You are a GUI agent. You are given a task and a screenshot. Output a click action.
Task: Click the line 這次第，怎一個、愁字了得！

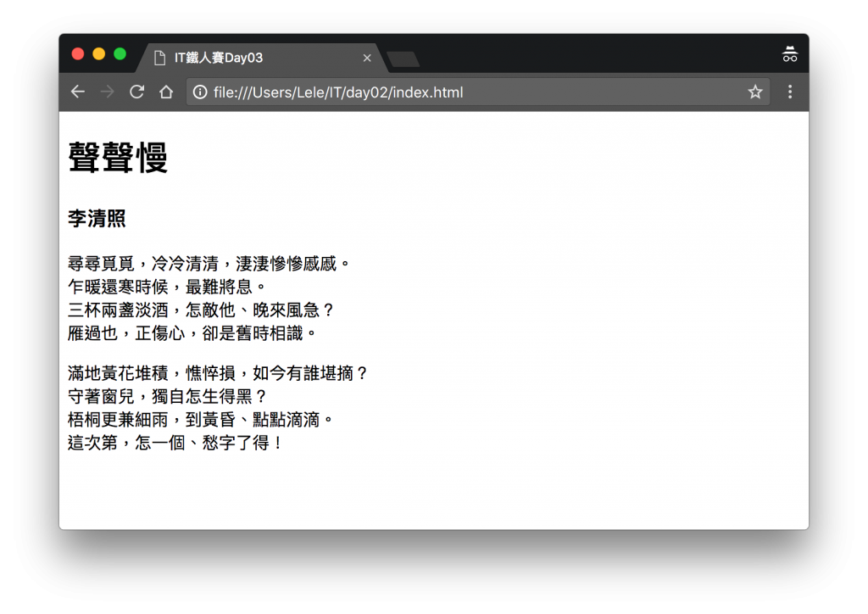[x=175, y=443]
